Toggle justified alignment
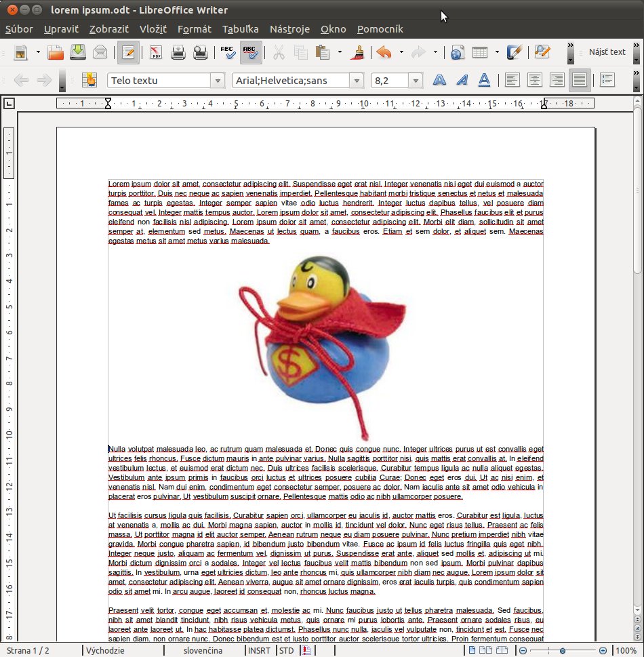644x657 pixels. click(x=579, y=80)
